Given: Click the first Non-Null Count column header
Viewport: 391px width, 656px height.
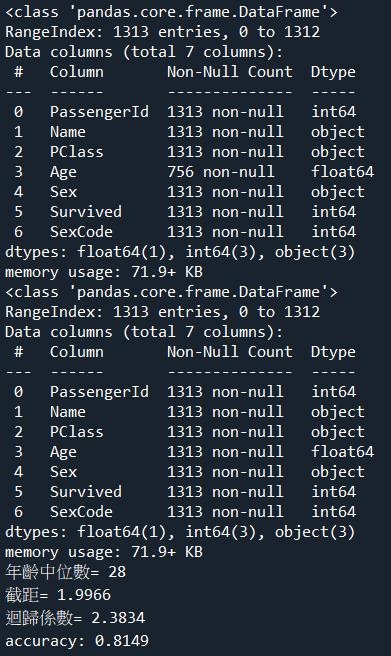Looking at the screenshot, I should pyautogui.click(x=230, y=72).
